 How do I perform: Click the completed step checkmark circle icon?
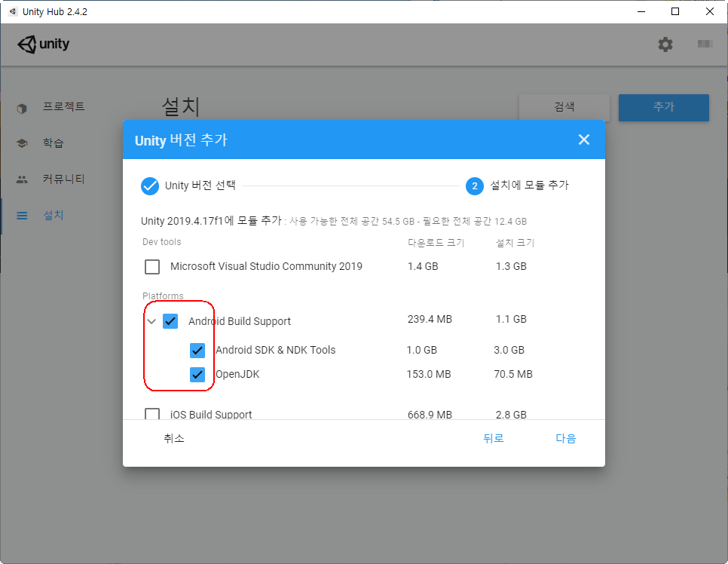click(x=150, y=185)
